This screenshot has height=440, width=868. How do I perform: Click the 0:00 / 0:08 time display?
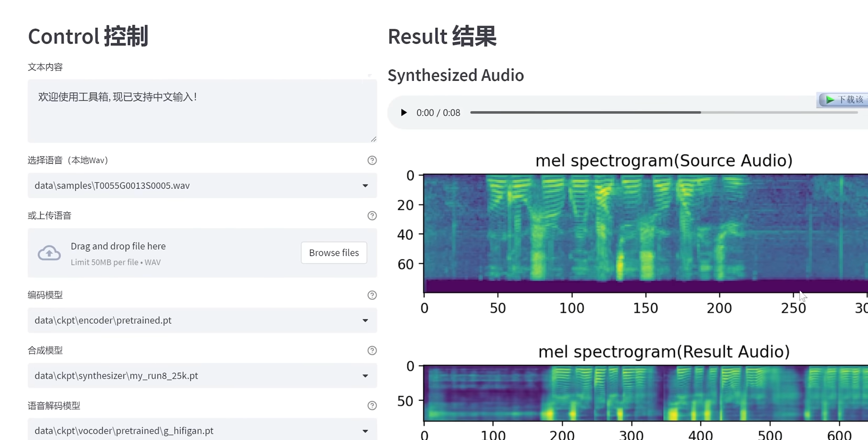tap(438, 113)
